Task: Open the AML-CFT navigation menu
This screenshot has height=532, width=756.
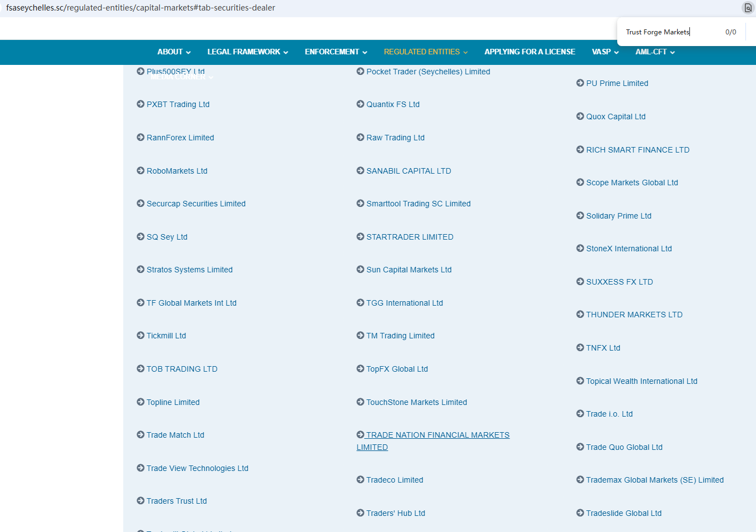Action: pyautogui.click(x=655, y=52)
